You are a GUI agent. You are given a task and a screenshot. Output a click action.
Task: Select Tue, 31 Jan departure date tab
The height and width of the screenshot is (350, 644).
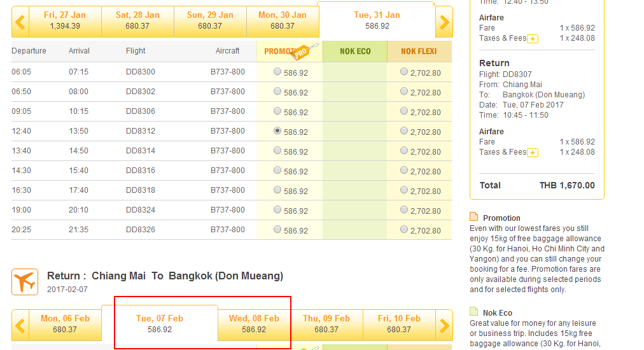tap(377, 20)
